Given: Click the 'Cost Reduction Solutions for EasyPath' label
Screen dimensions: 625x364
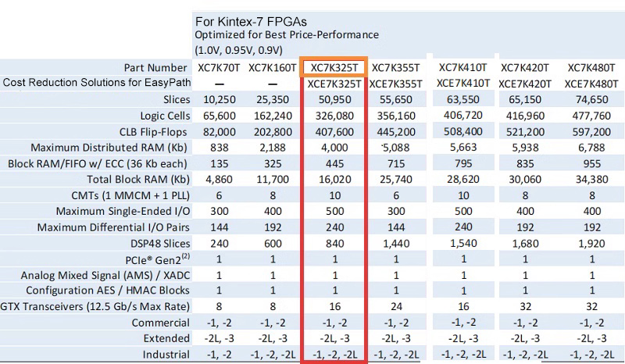Looking at the screenshot, I should pyautogui.click(x=97, y=83).
